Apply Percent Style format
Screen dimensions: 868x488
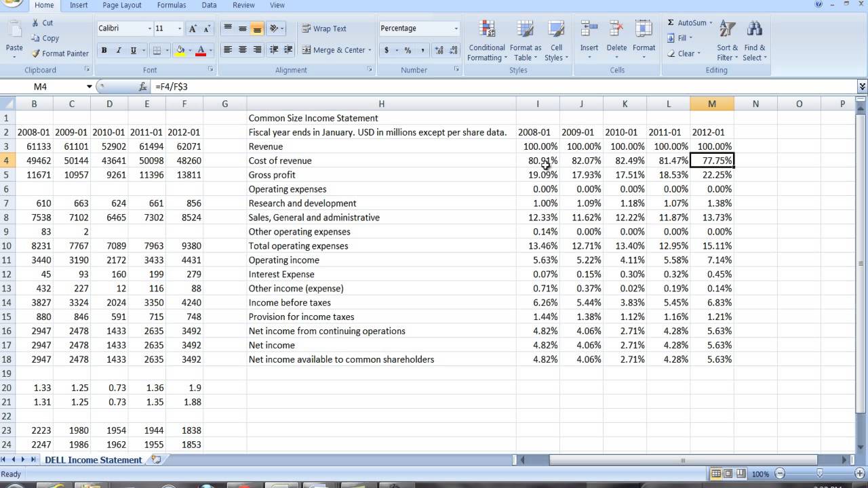pos(408,50)
